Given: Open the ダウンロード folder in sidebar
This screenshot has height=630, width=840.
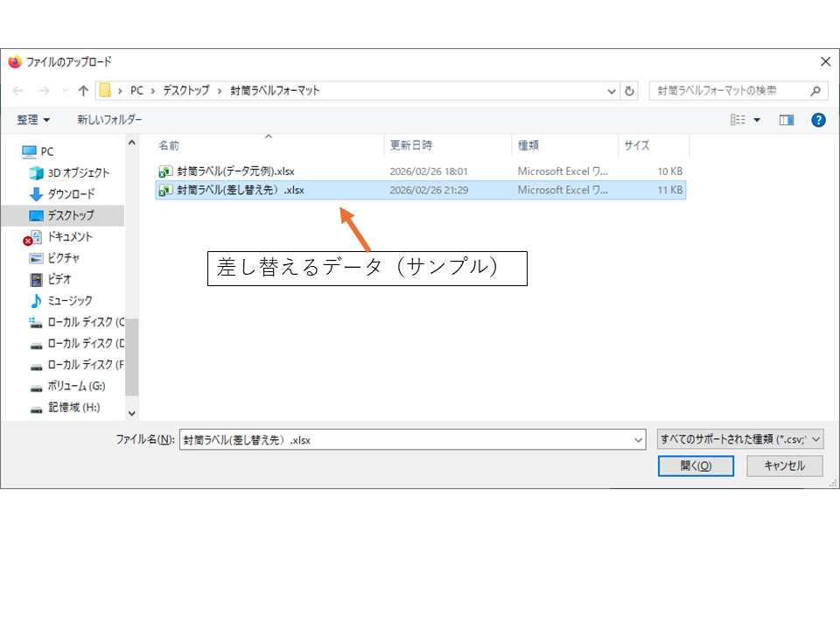Looking at the screenshot, I should pos(71,193).
